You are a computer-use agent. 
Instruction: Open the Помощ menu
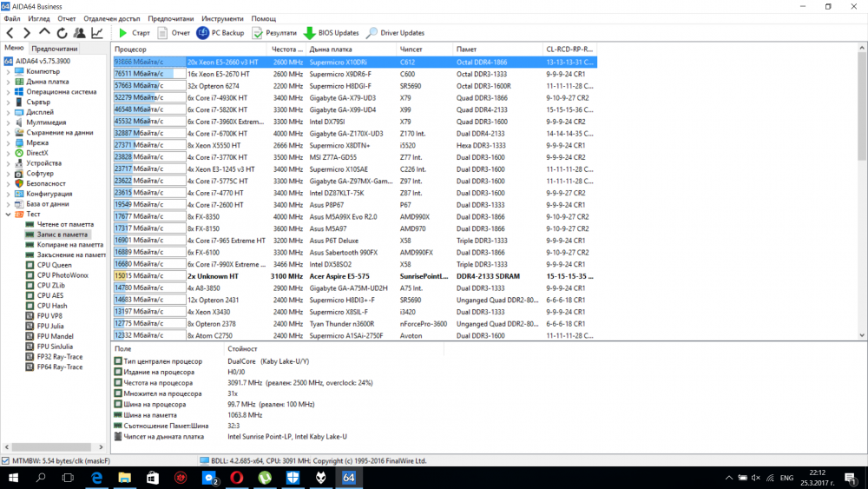[x=264, y=18]
